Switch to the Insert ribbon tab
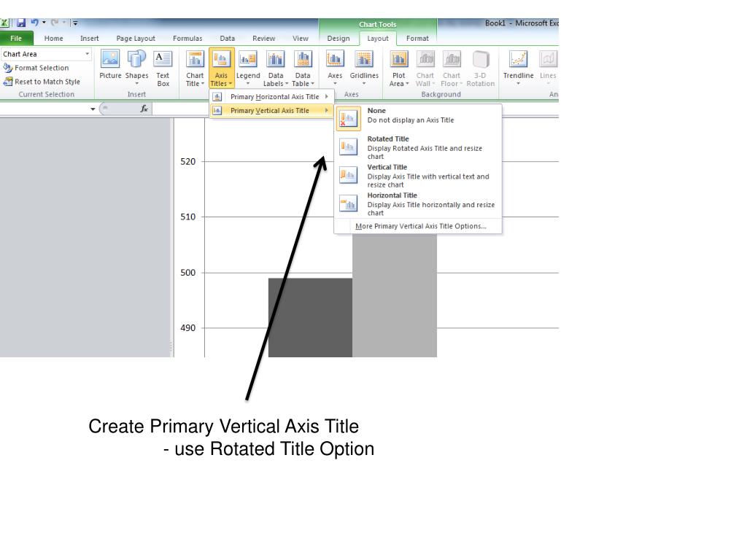747x560 pixels. 90,38
